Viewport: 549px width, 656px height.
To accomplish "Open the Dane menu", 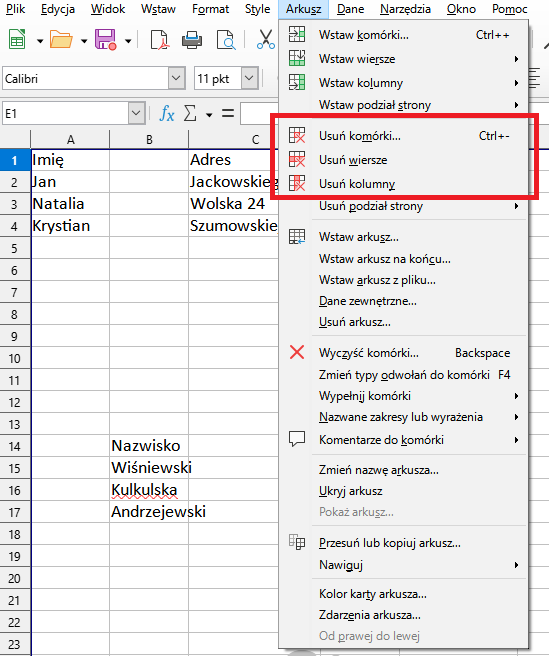I will pyautogui.click(x=350, y=9).
